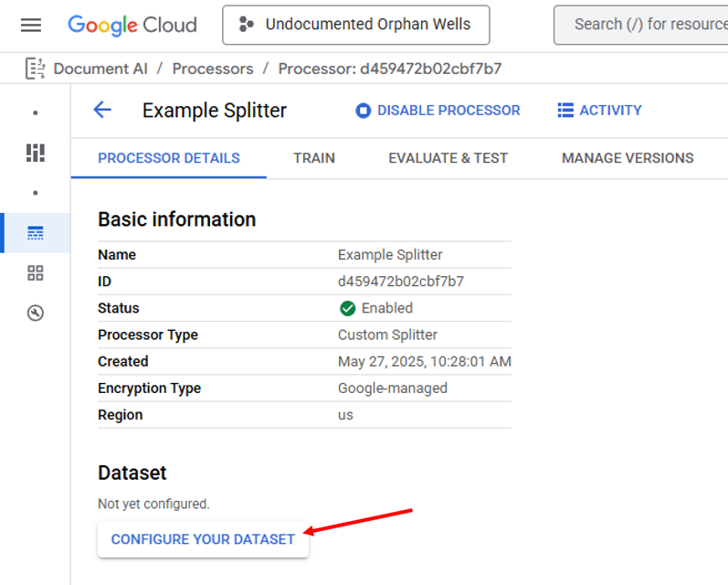
Task: Click the Disable Processor button
Action: point(438,111)
